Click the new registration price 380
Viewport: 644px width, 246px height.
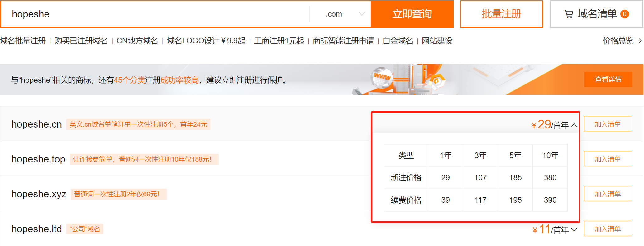point(550,177)
